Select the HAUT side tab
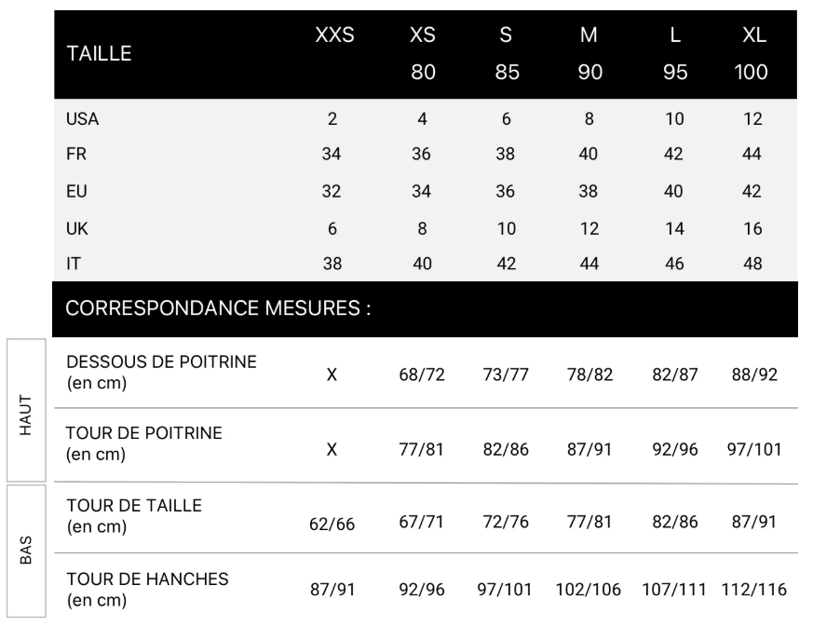 tap(27, 409)
